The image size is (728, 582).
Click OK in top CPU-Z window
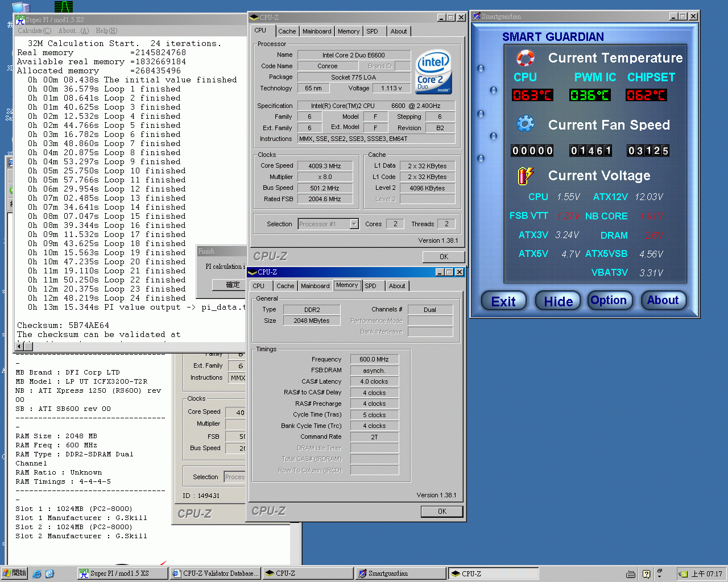[x=444, y=257]
